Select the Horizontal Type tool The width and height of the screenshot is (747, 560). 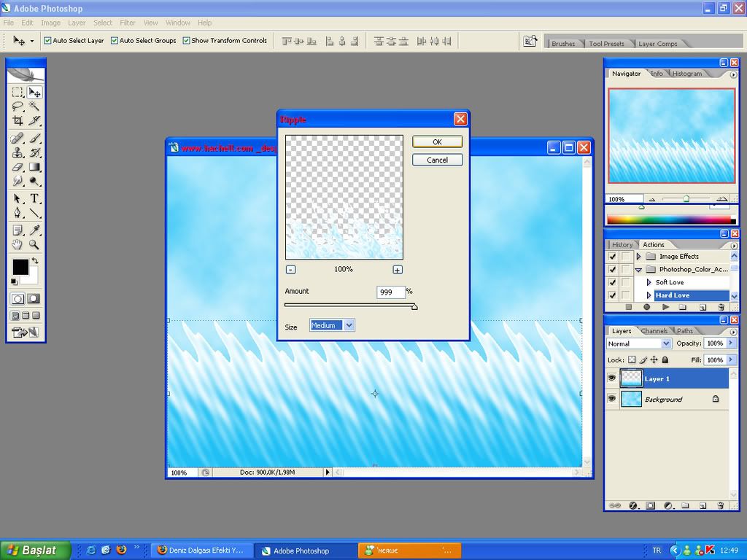34,198
